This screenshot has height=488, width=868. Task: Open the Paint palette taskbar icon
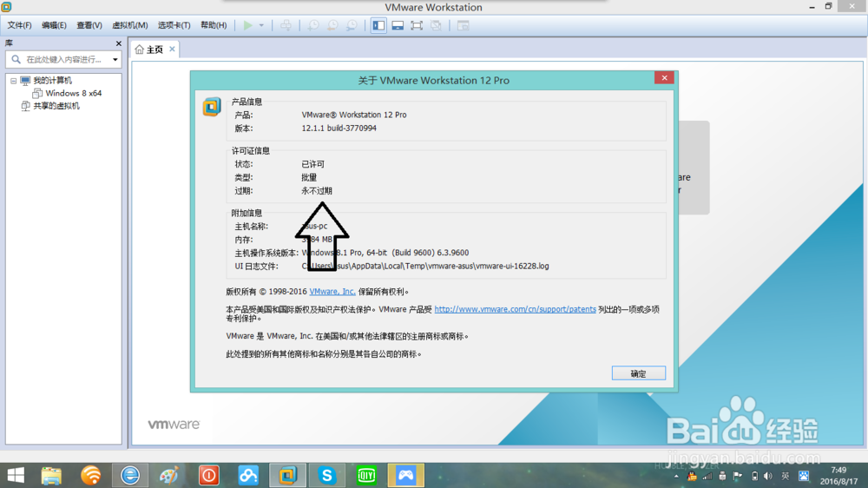(x=169, y=475)
